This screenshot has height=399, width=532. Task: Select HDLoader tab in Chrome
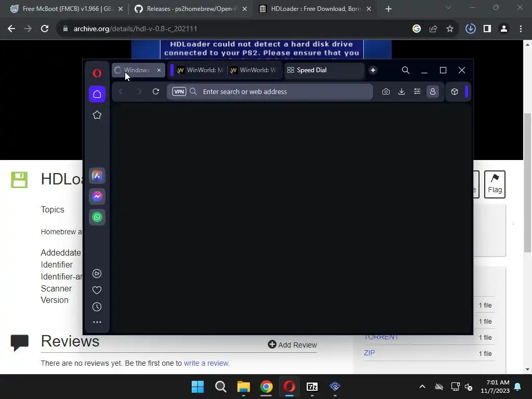pos(315,9)
